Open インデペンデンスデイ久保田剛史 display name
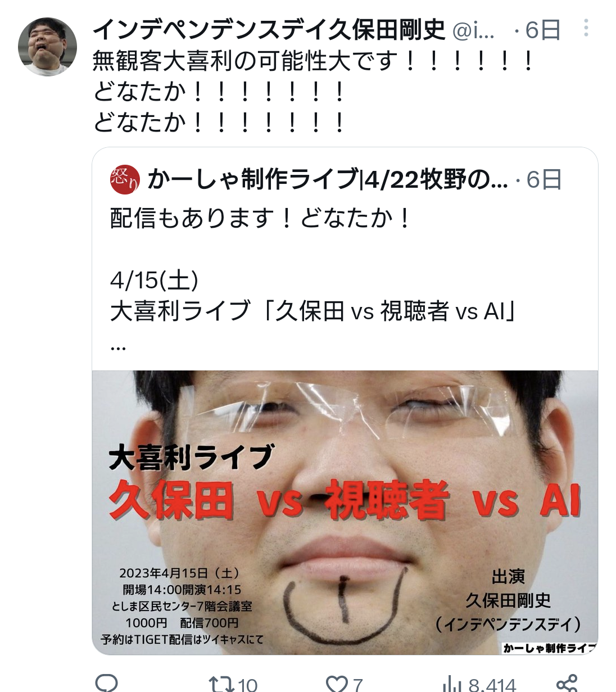This screenshot has height=692, width=616. (269, 30)
